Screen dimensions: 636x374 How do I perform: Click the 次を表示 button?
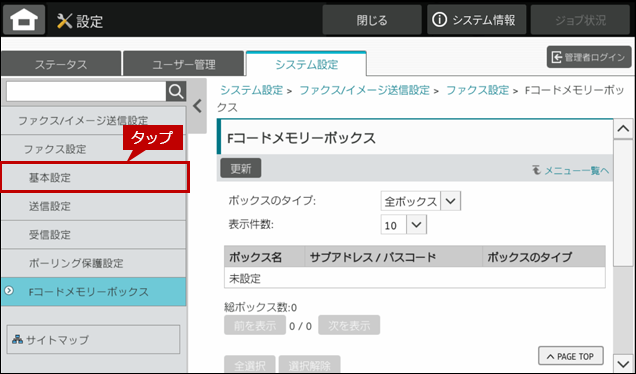[349, 325]
